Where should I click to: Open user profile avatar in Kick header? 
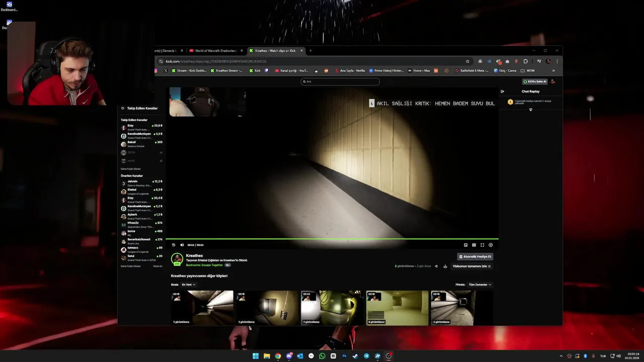click(x=553, y=81)
